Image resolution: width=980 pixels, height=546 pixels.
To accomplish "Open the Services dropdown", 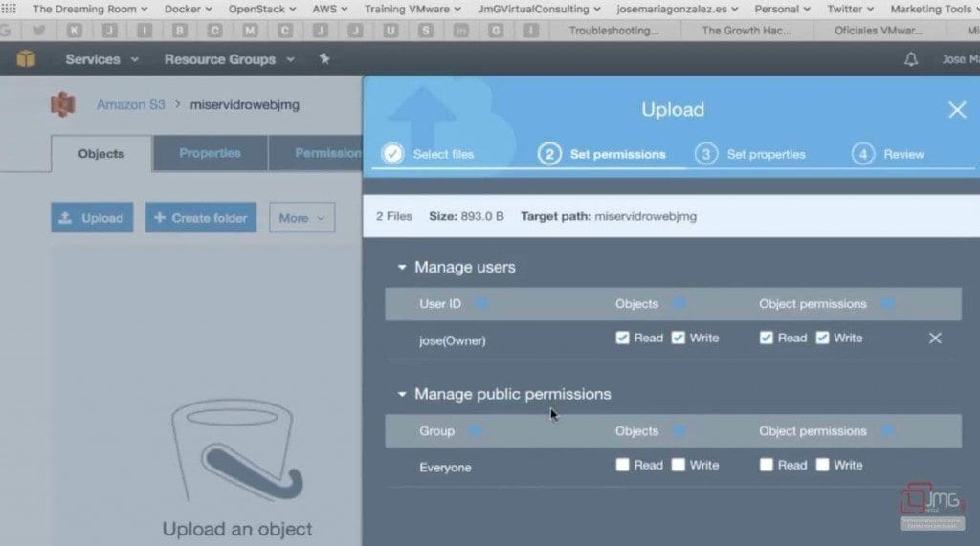I will pyautogui.click(x=101, y=59).
